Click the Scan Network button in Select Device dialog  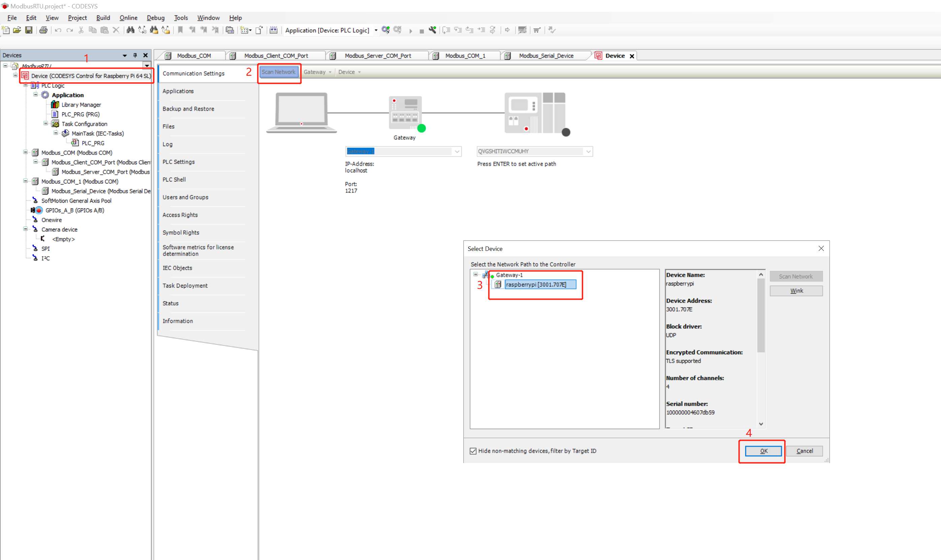tap(796, 276)
